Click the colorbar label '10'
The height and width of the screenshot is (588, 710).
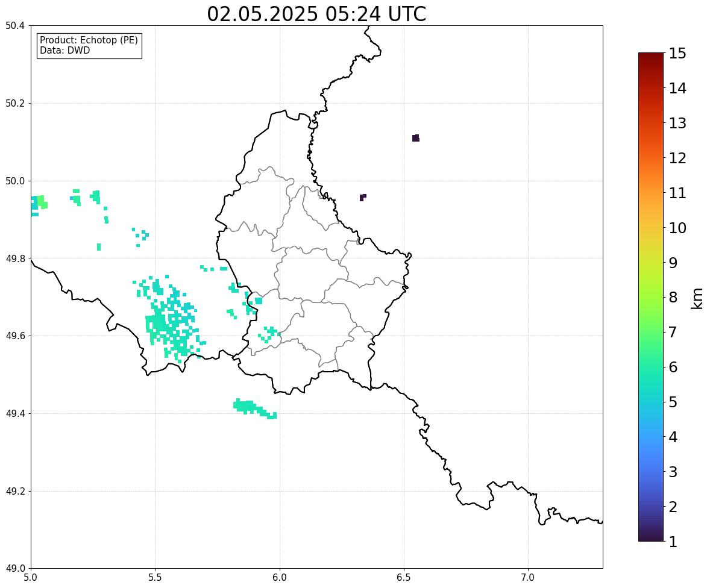click(x=677, y=228)
